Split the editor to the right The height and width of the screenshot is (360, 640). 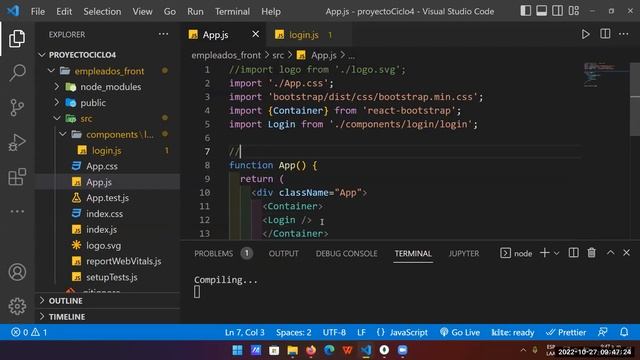coord(605,34)
